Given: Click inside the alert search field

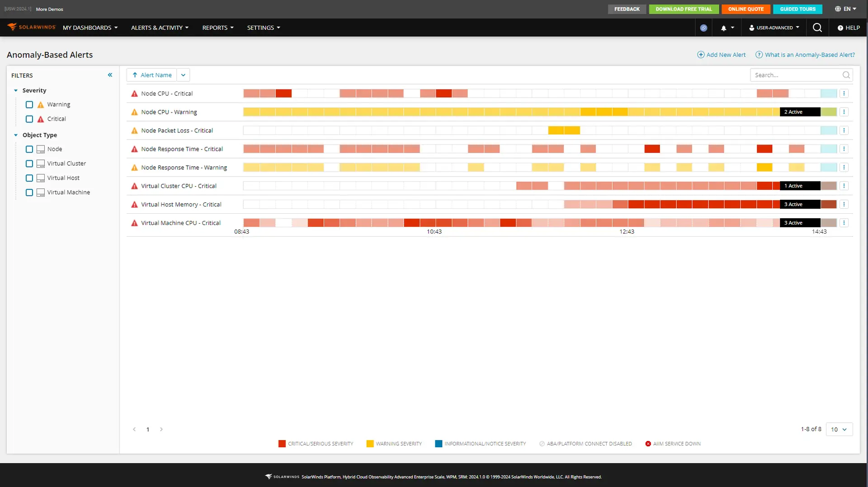Looking at the screenshot, I should pos(796,75).
